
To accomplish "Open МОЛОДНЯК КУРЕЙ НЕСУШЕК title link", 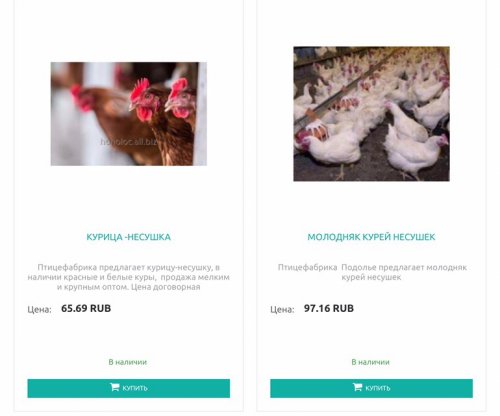I will coord(371,237).
